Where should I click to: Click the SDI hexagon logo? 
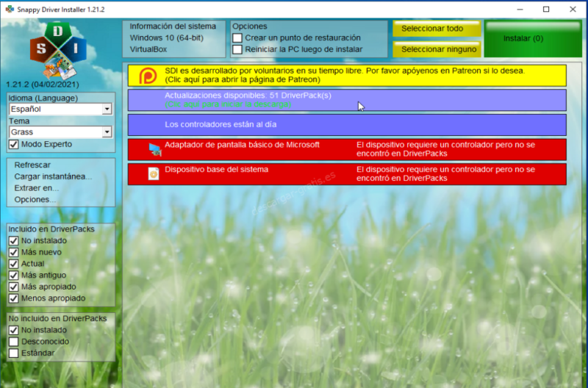(58, 51)
